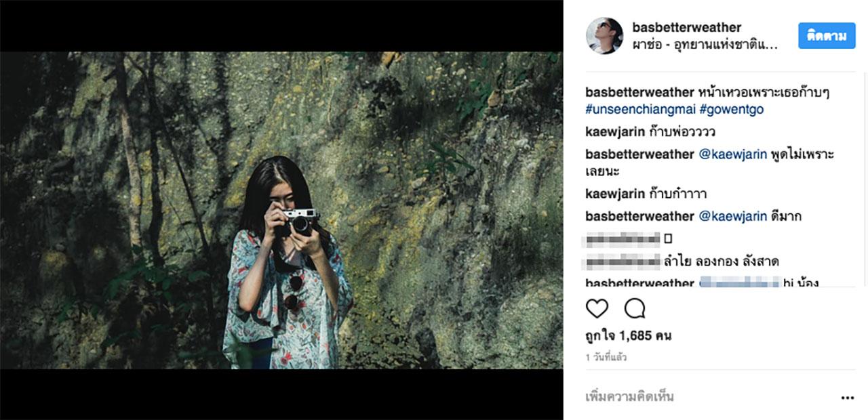Open the basbetterweather username in header
868x420 pixels.
pos(686,28)
